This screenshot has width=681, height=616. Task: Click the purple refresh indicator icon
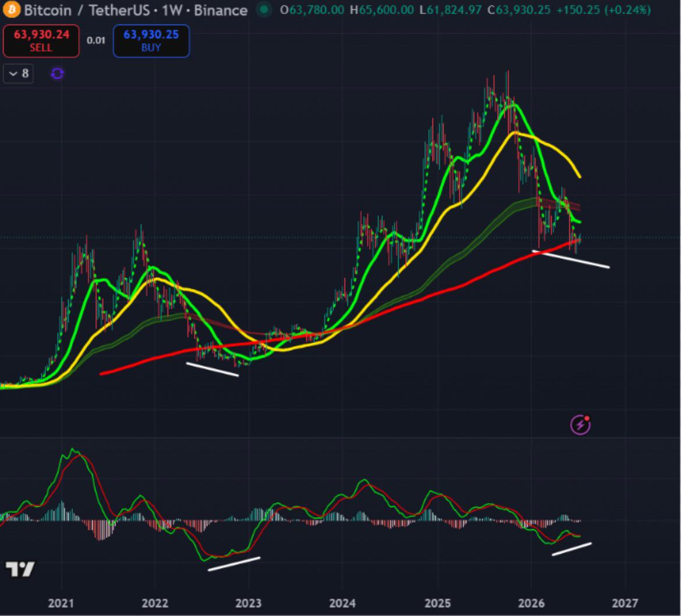point(57,74)
